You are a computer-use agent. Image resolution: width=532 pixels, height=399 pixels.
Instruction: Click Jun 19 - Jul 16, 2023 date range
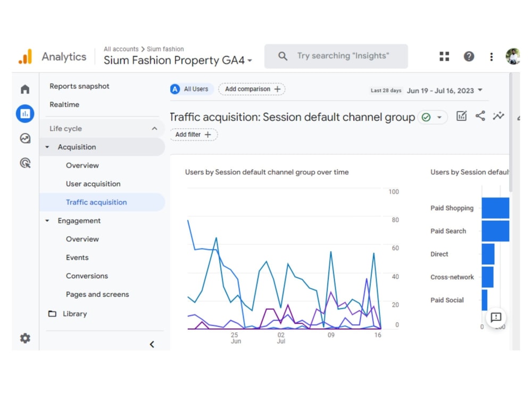pyautogui.click(x=440, y=90)
